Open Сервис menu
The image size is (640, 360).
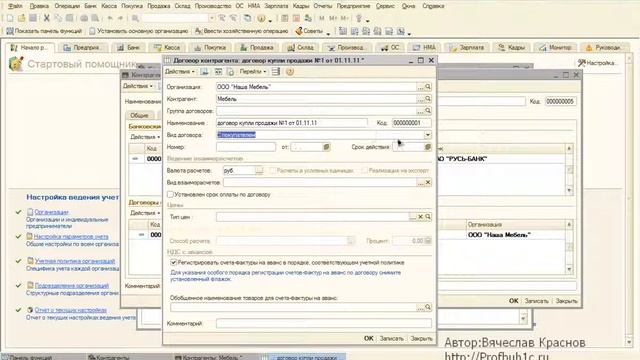click(x=385, y=6)
